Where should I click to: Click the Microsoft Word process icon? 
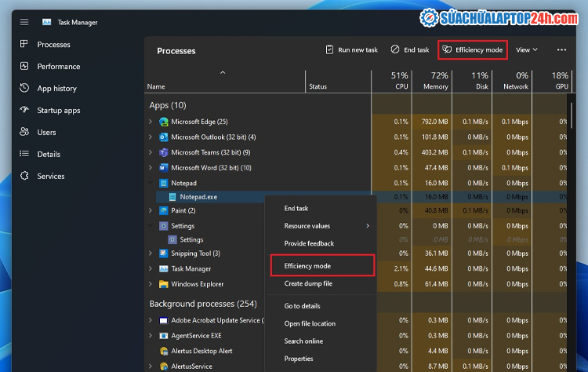click(x=164, y=168)
